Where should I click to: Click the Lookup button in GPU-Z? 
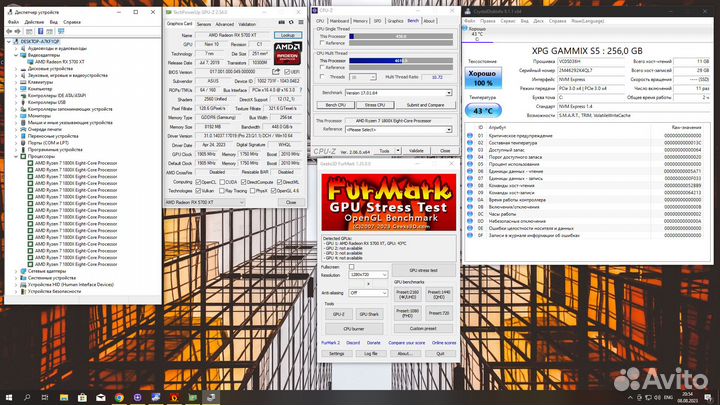288,35
